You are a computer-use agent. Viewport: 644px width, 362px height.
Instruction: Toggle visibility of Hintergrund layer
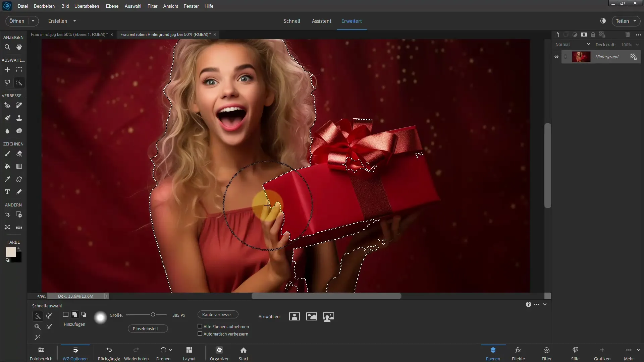557,57
